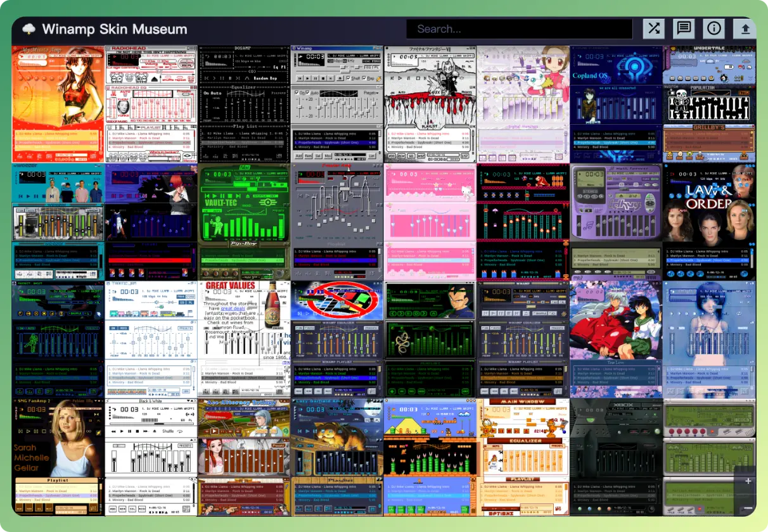Image resolution: width=768 pixels, height=532 pixels.
Task: Open the Radiohead skin thumbnail
Action: click(x=151, y=104)
